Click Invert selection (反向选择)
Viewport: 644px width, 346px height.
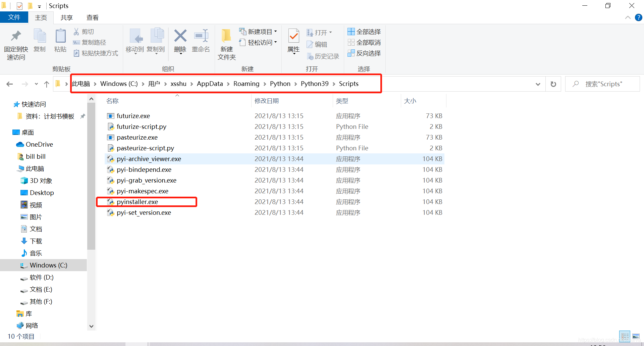click(x=364, y=53)
